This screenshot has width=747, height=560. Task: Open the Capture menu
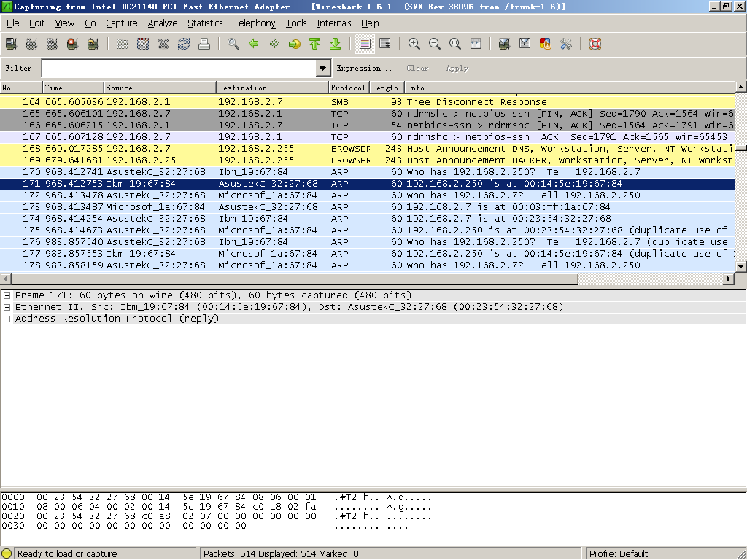[122, 23]
